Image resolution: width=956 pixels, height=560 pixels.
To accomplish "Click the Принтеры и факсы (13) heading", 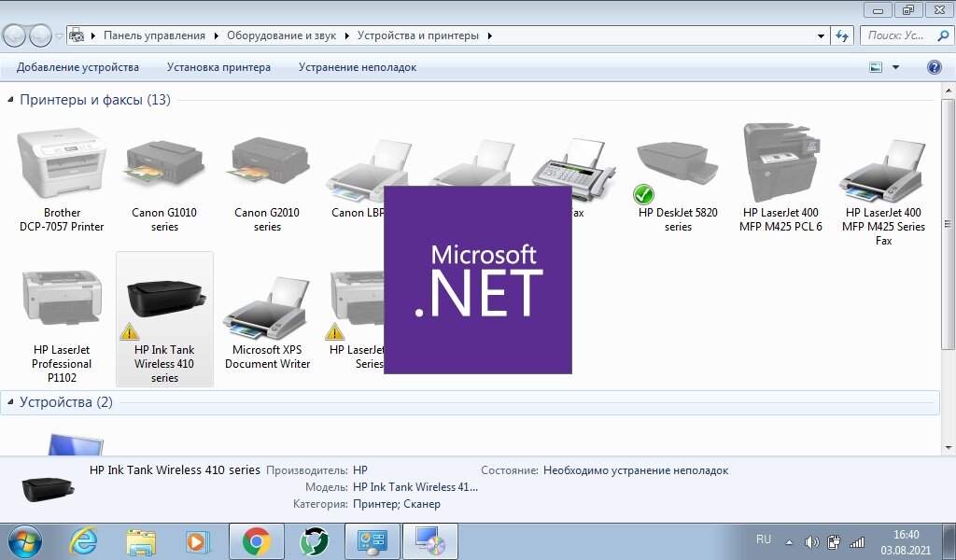I will [x=95, y=99].
